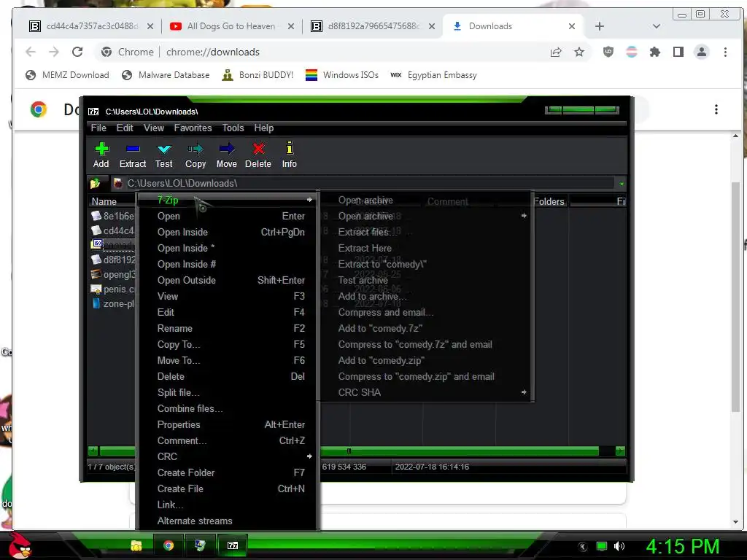Open the View menu in 7-Zip
The image size is (747, 560).
coord(154,128)
